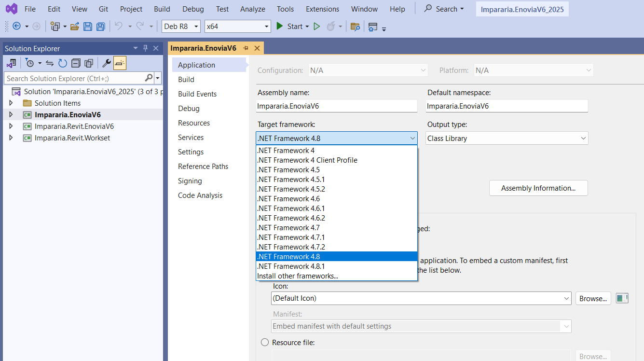Open the Debug menu
Viewport: 644px width, 361px height.
(192, 9)
